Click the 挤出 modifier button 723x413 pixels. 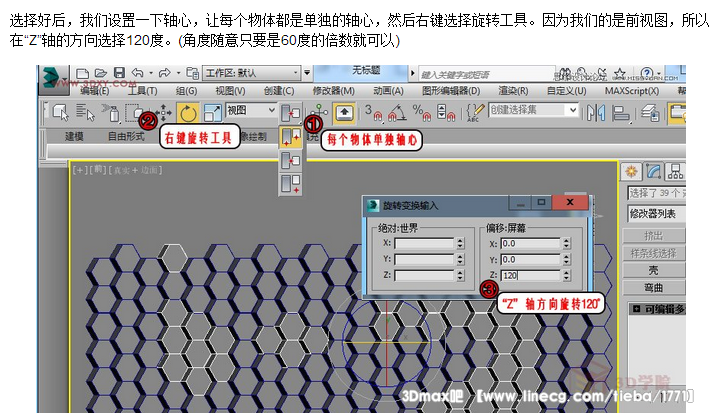click(x=654, y=236)
